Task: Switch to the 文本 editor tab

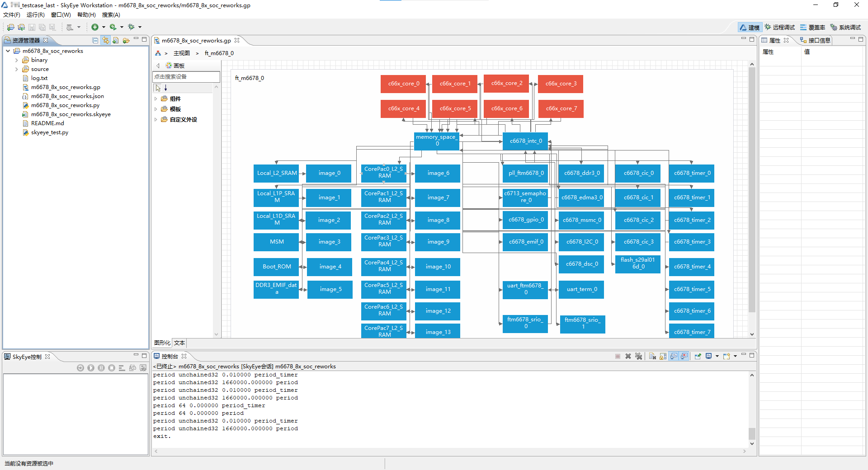Action: [x=179, y=343]
